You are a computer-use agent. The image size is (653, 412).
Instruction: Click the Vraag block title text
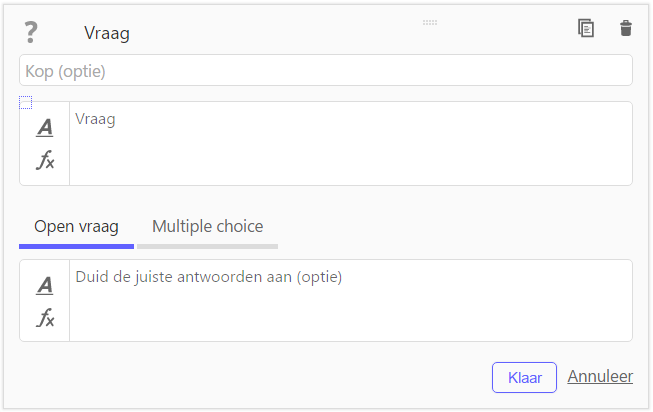pyautogui.click(x=107, y=33)
